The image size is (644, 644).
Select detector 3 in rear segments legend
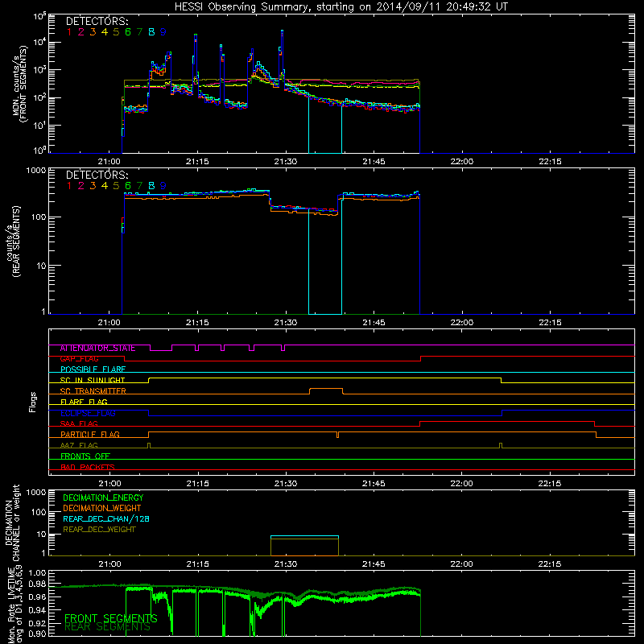pos(93,186)
